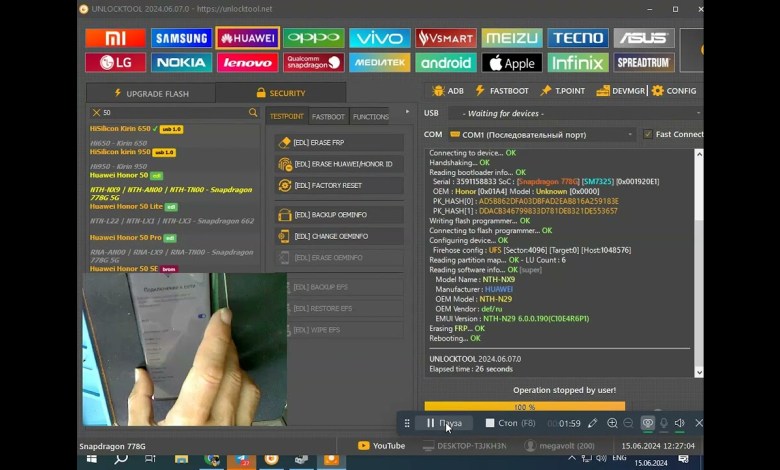Open the Apple brand section

(x=511, y=63)
